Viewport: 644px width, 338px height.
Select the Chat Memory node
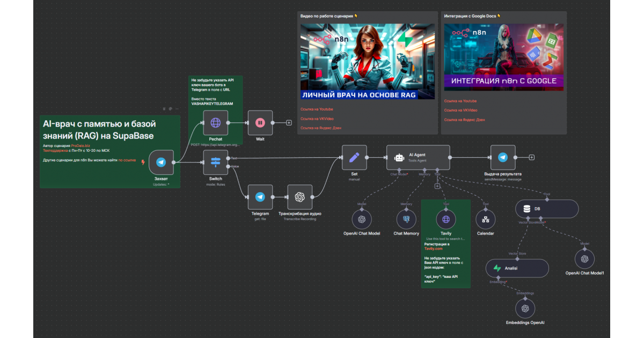406,219
